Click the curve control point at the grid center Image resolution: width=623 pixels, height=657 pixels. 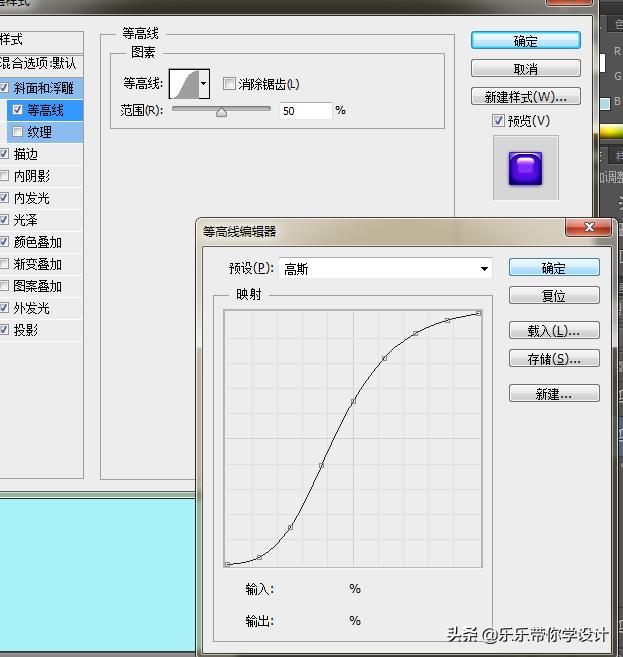pos(353,401)
